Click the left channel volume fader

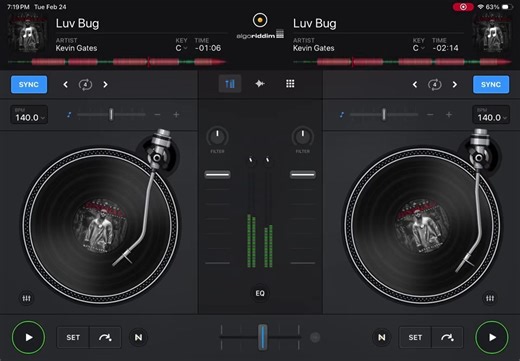click(x=217, y=174)
